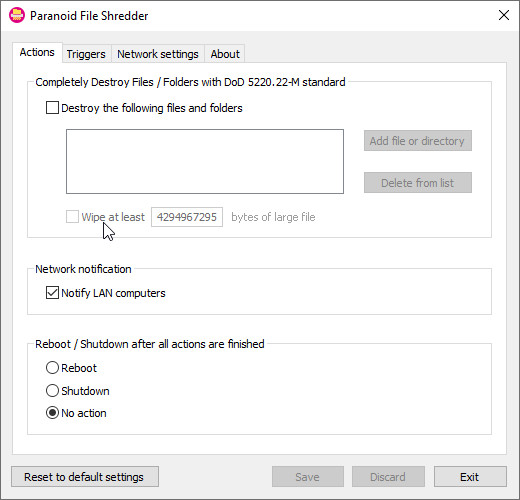
Task: Click Reset to default settings
Action: 85,477
